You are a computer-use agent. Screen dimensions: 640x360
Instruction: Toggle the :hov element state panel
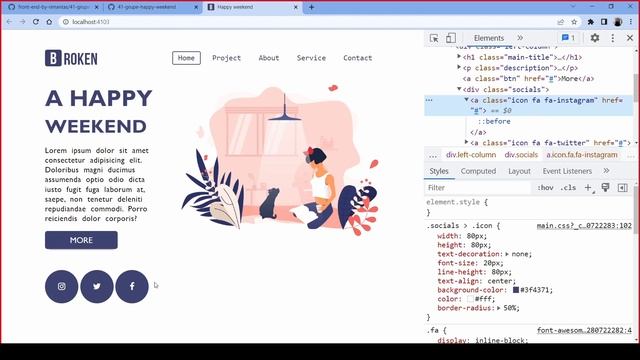tap(545, 188)
